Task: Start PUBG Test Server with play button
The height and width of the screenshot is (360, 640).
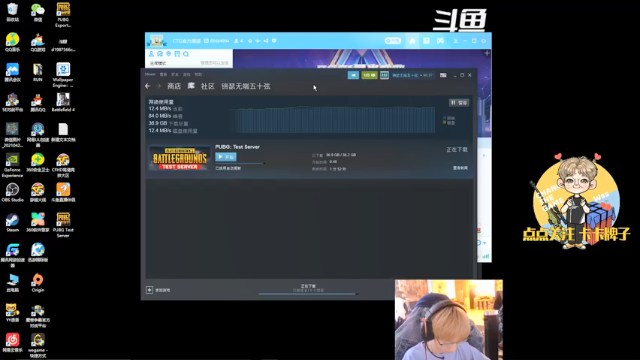Action: [226, 157]
